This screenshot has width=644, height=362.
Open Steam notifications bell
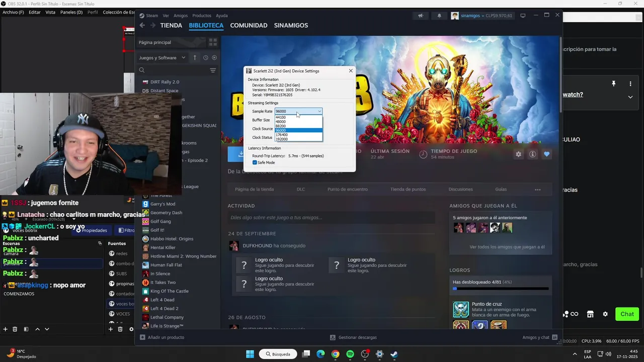click(x=439, y=16)
